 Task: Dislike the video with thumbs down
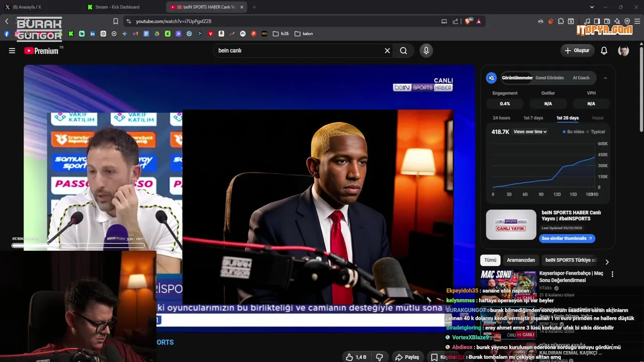(379, 357)
